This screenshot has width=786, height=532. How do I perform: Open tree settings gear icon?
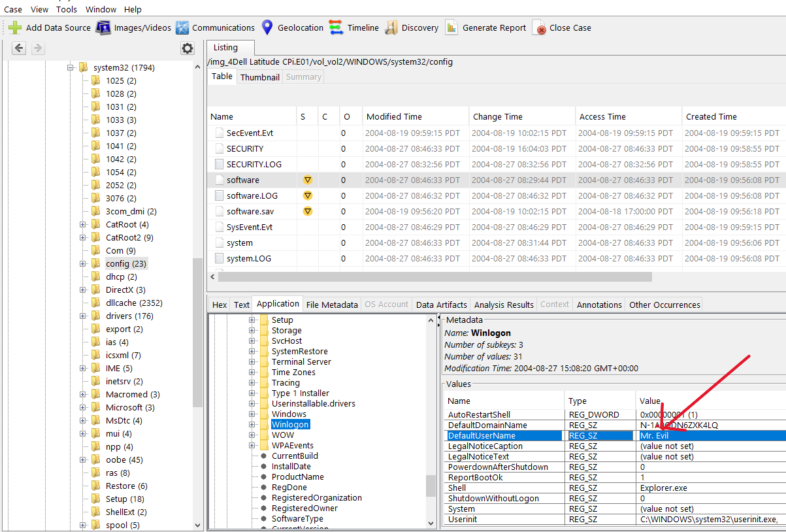tap(188, 48)
